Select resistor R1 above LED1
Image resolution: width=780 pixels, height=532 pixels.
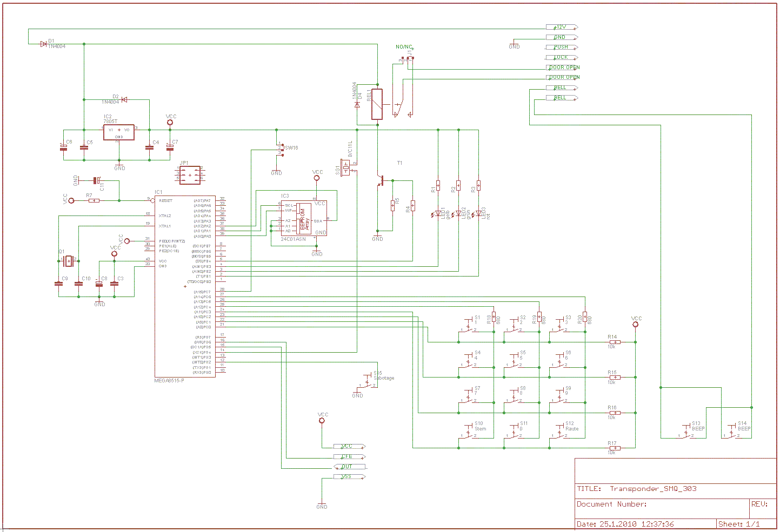(x=438, y=186)
